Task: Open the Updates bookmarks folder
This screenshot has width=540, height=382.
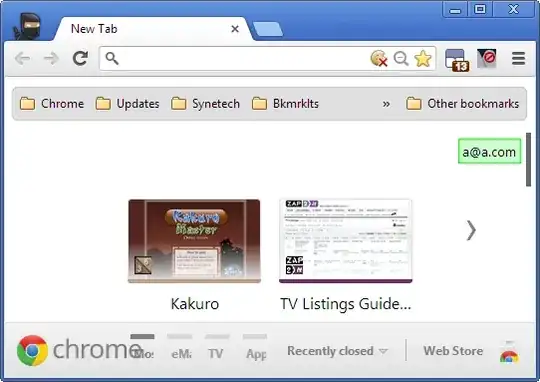Action: 127,104
